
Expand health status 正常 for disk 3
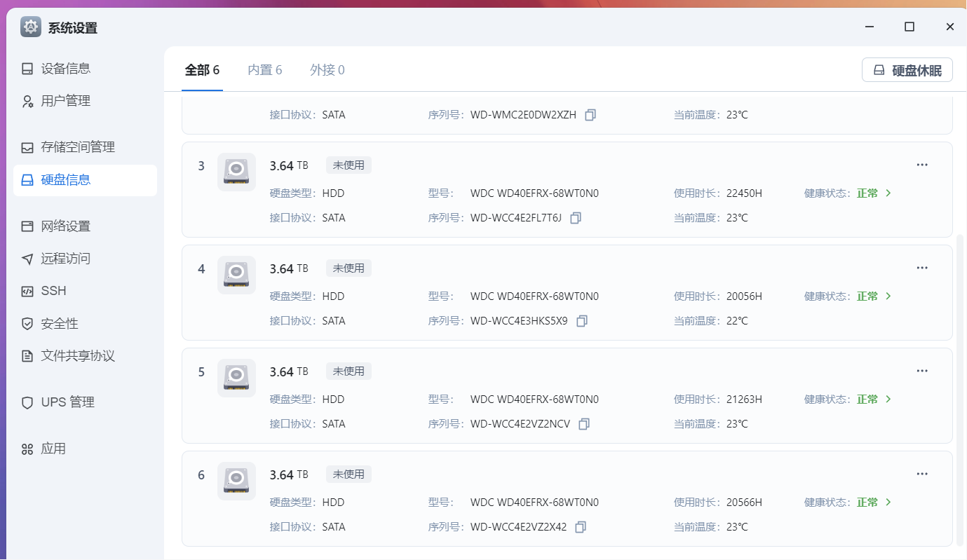[x=874, y=193]
